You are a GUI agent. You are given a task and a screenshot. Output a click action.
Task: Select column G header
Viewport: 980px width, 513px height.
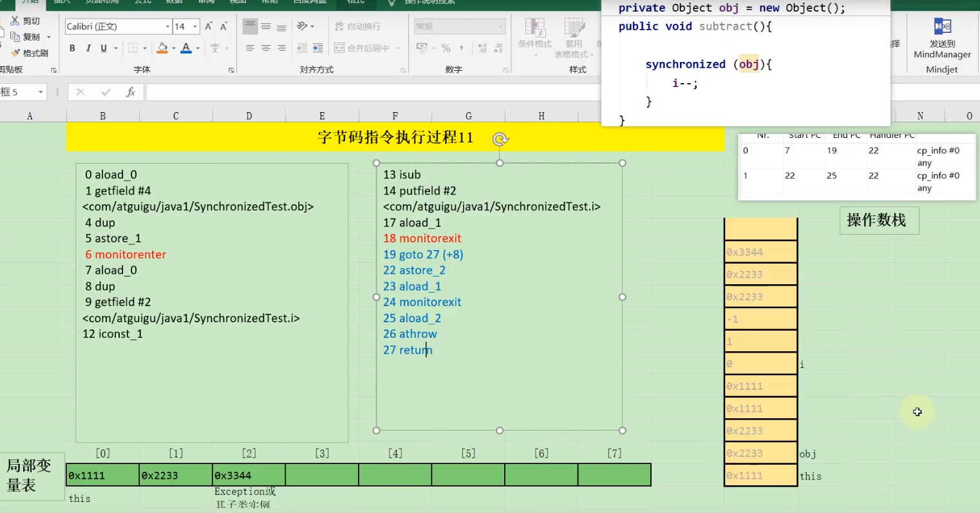tap(469, 116)
